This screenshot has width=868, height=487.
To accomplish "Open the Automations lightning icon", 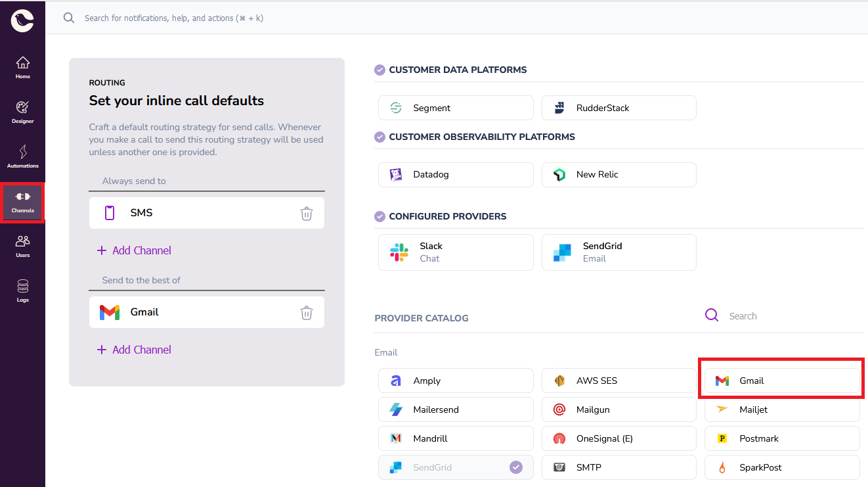I will [x=22, y=156].
